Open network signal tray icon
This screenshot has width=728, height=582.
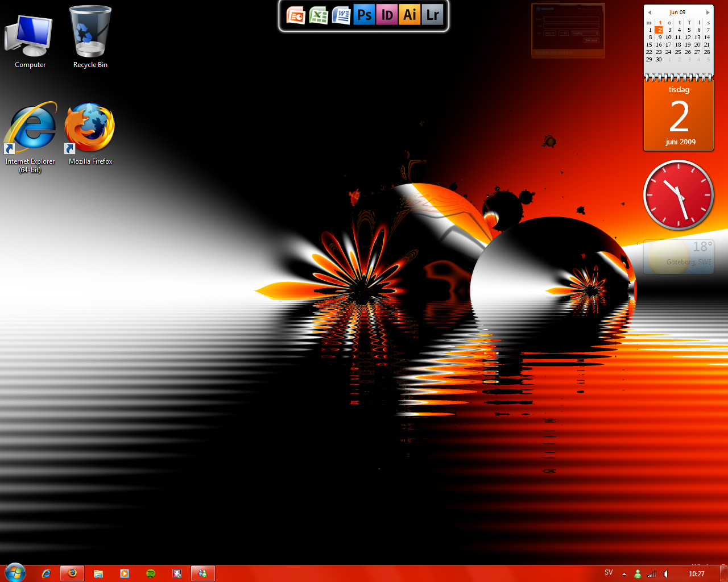652,574
